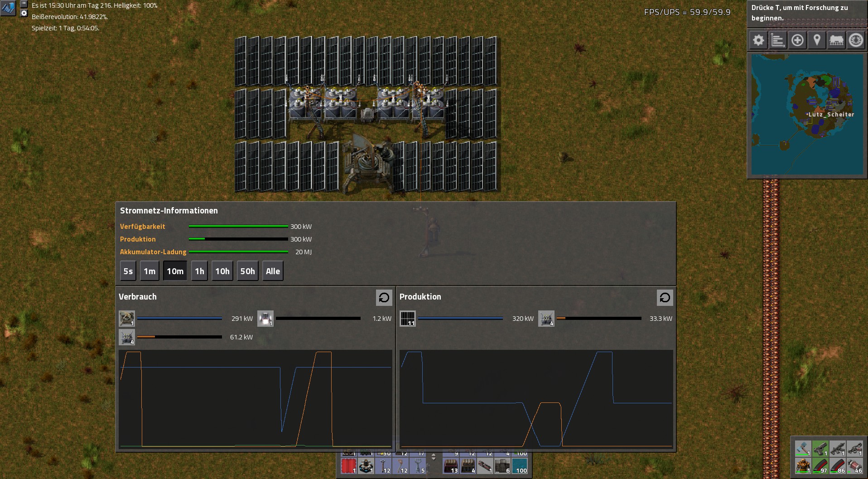Screen dimensions: 868x479
Task: Select the 1m time range
Action: [149, 271]
